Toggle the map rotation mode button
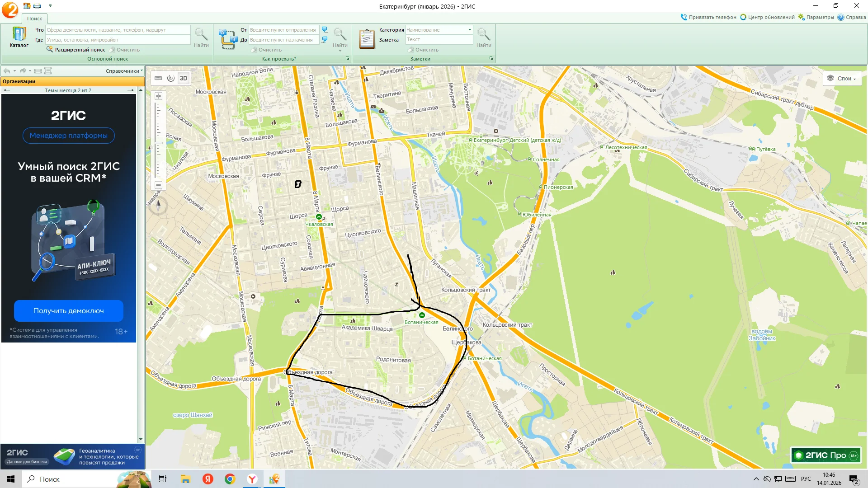The height and width of the screenshot is (488, 868). (x=171, y=78)
